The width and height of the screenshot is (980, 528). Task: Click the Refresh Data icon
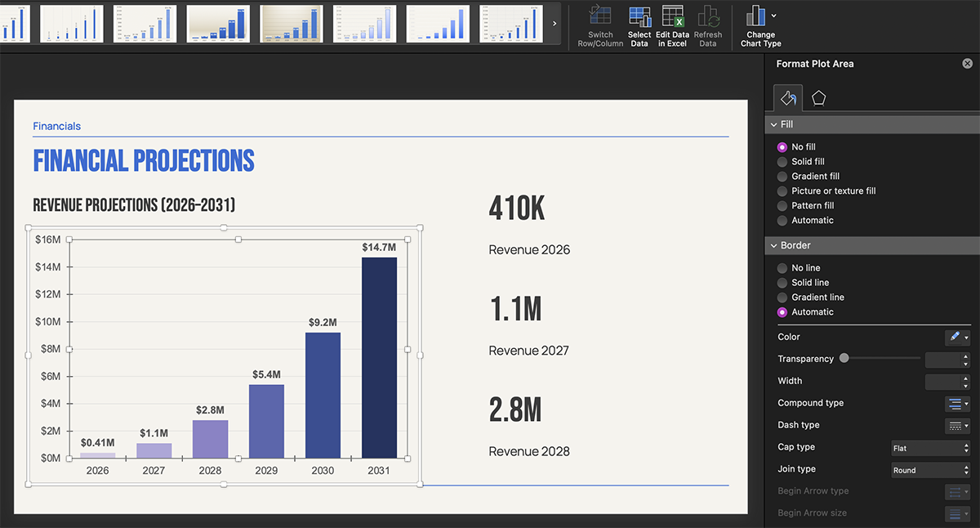tap(708, 16)
